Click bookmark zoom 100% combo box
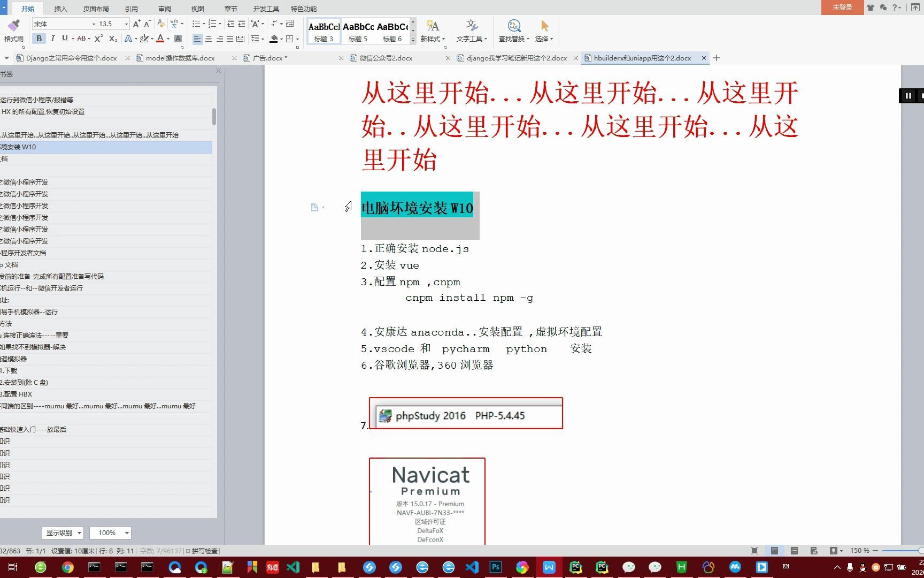The image size is (924, 578). [x=110, y=533]
